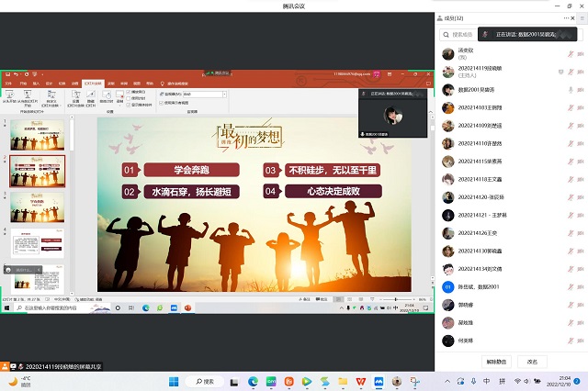Toggle the 使用演示者视图 checkbox

tap(160, 102)
